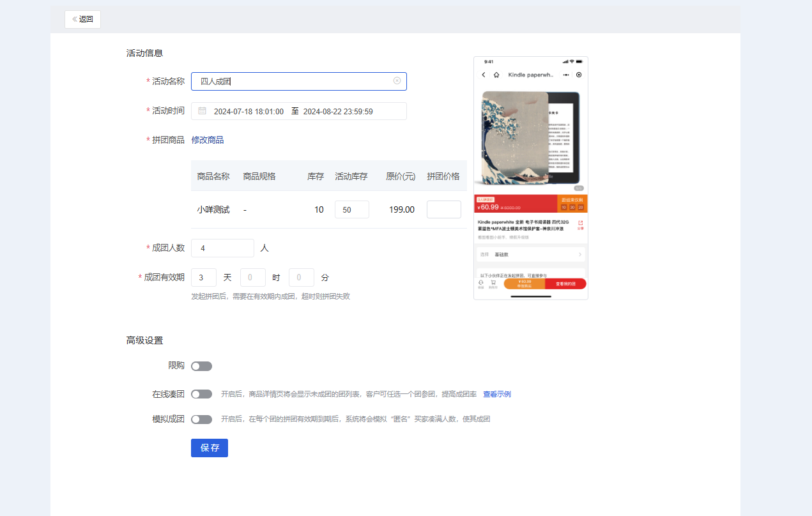Click the 商品规格 column header

tap(259, 176)
